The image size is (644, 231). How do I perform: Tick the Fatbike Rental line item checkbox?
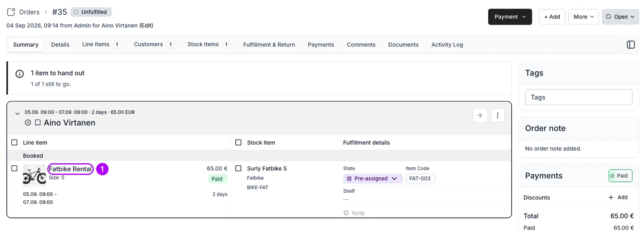pyautogui.click(x=14, y=168)
